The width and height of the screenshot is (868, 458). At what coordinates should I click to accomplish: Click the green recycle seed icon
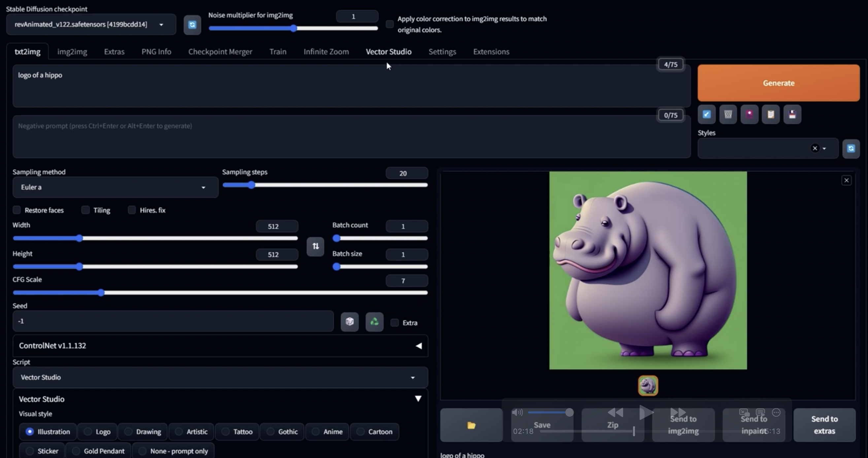374,322
